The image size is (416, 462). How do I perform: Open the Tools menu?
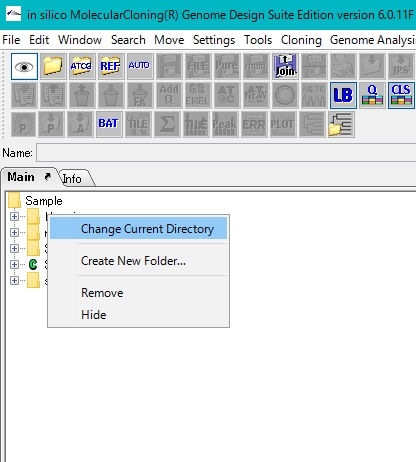pos(258,40)
